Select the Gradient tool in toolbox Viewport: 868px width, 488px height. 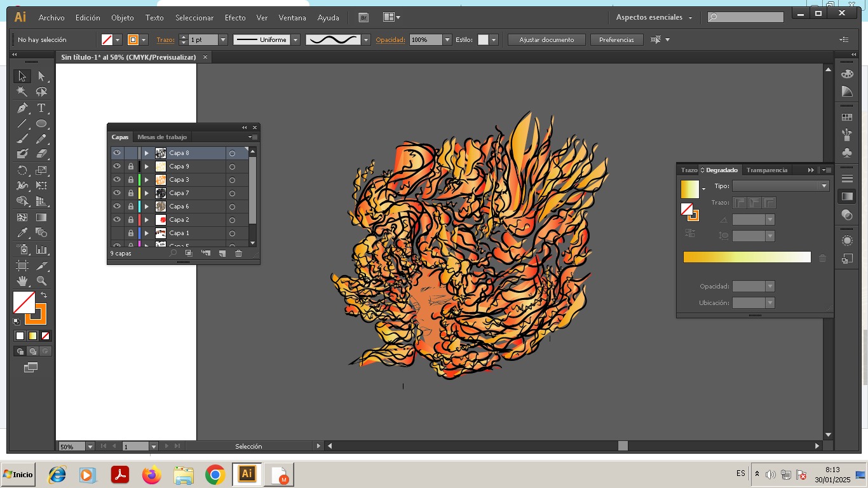(41, 217)
